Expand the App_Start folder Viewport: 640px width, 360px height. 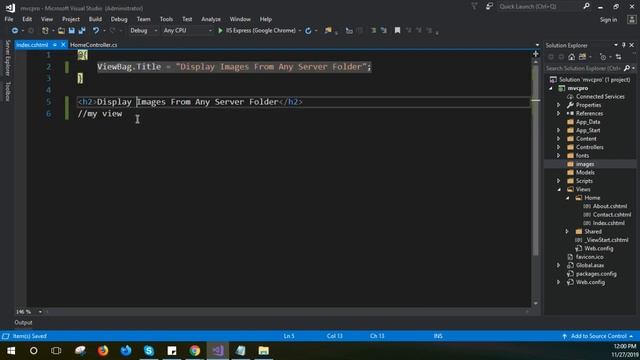pos(559,130)
